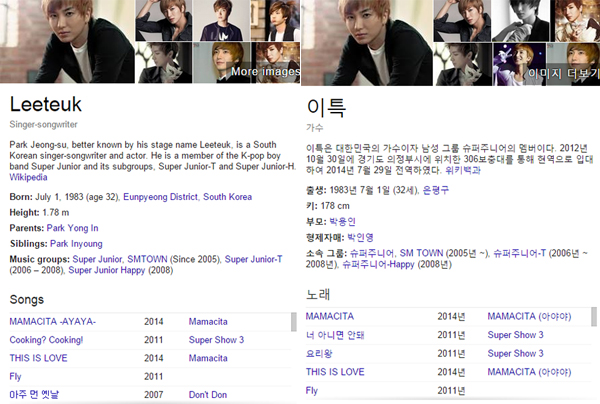Viewport: 600px width, 404px height.
Task: Open the 'South Korea' link
Action: (x=227, y=197)
